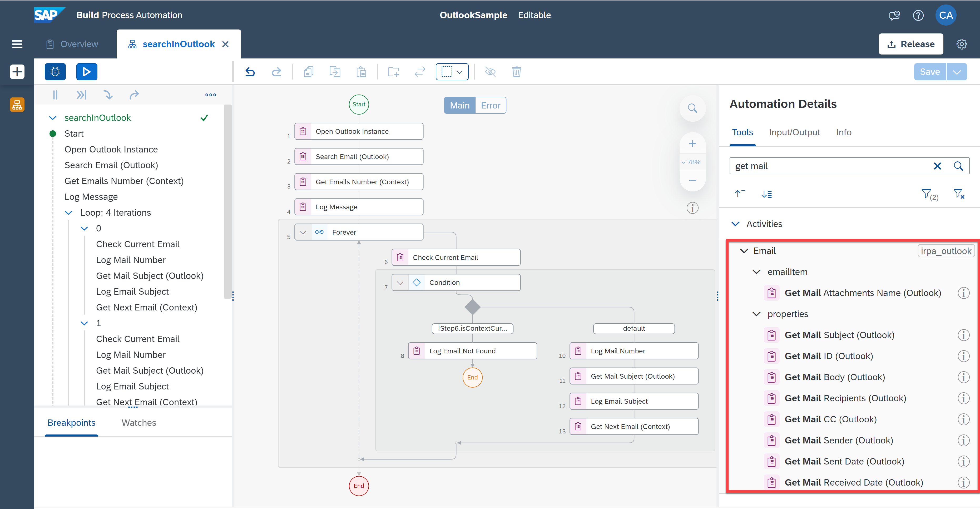Click the swap arrows toolbar icon
980x509 pixels.
[420, 72]
